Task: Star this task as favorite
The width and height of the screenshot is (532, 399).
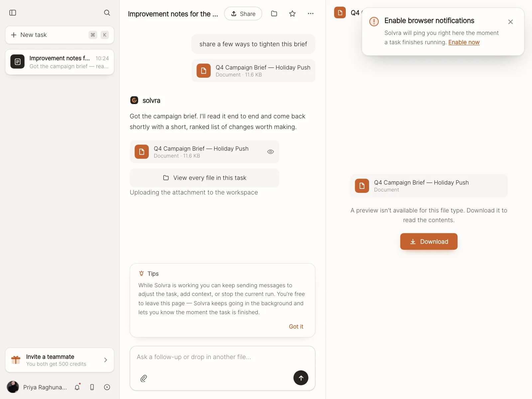Action: pyautogui.click(x=292, y=14)
